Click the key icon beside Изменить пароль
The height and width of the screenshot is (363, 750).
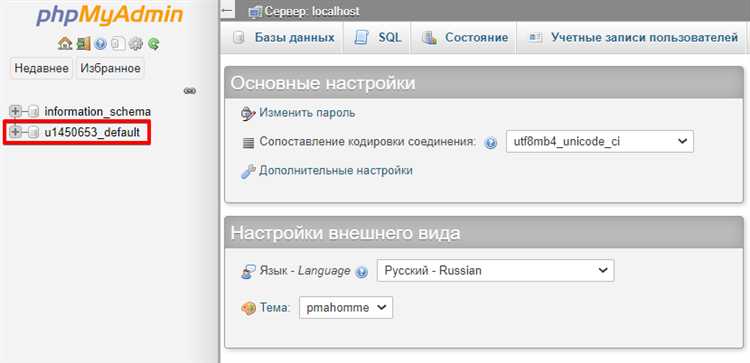coord(248,114)
